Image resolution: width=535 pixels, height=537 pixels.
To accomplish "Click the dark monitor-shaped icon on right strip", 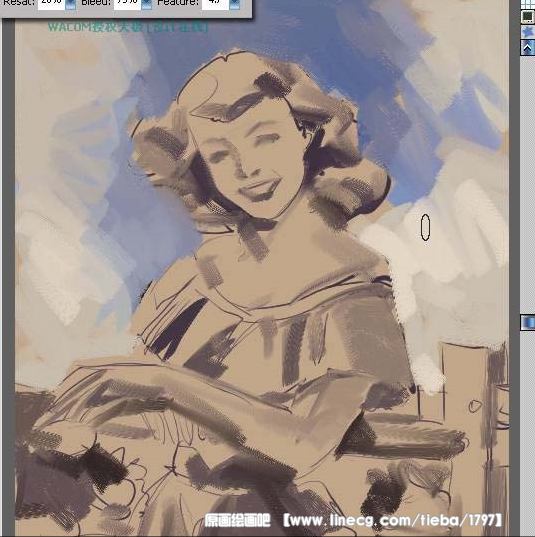I will point(528,17).
